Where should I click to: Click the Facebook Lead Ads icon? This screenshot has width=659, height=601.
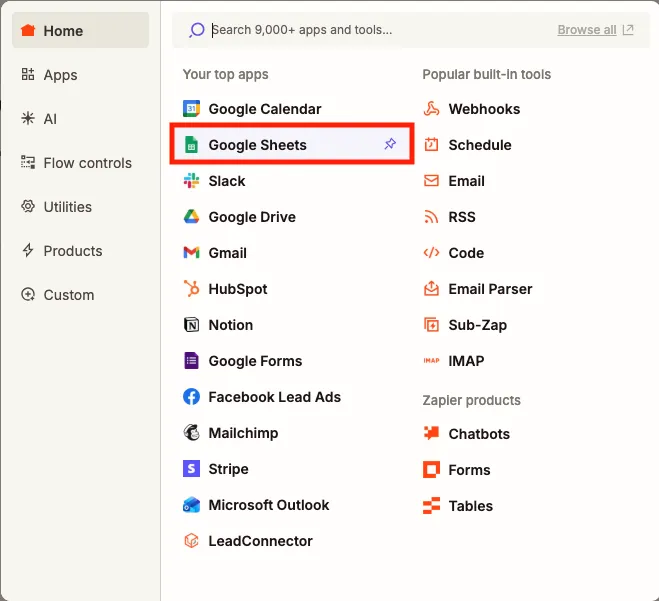pos(191,397)
